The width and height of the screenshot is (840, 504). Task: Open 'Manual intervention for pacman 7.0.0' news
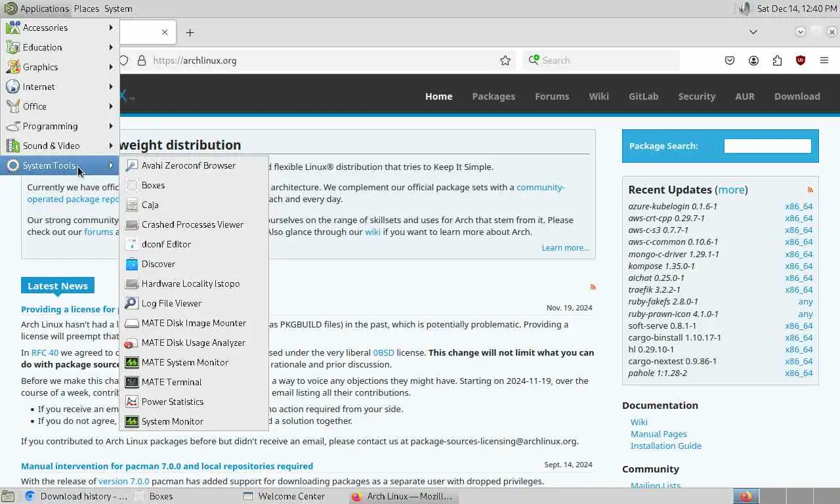(x=167, y=466)
